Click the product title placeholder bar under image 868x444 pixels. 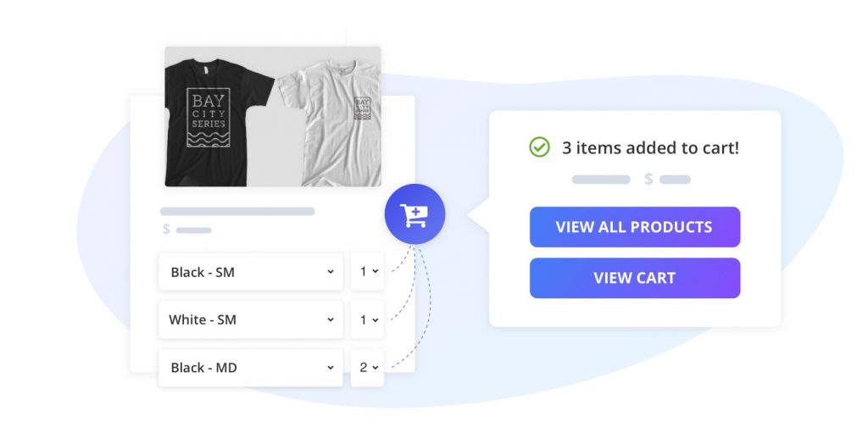(237, 212)
